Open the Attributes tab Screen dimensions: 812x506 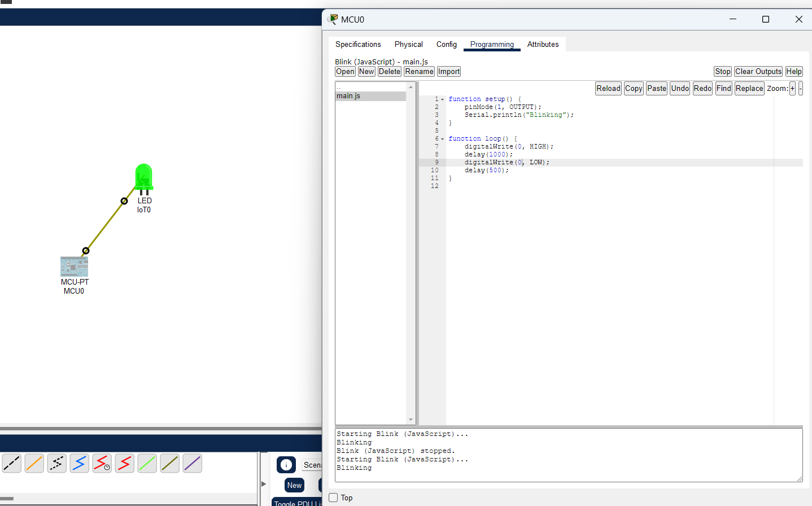[543, 44]
